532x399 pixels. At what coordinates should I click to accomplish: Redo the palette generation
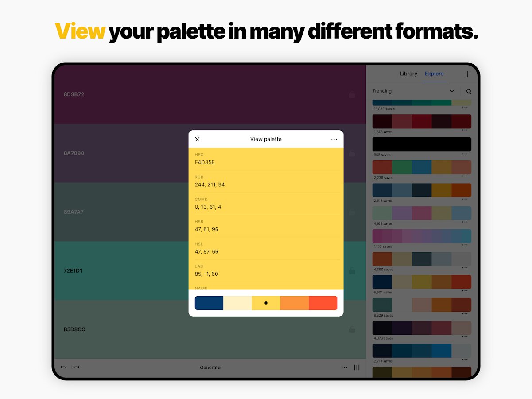[x=76, y=367]
